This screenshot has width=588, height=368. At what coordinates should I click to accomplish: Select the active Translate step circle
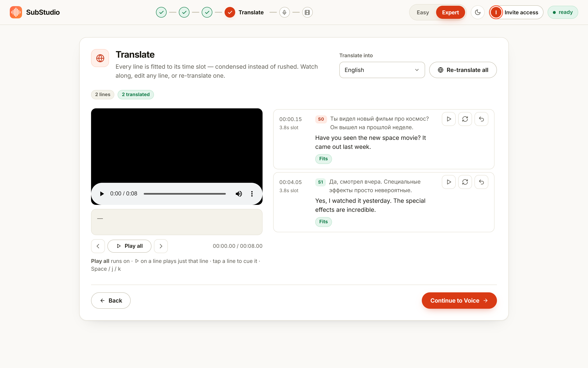point(230,12)
